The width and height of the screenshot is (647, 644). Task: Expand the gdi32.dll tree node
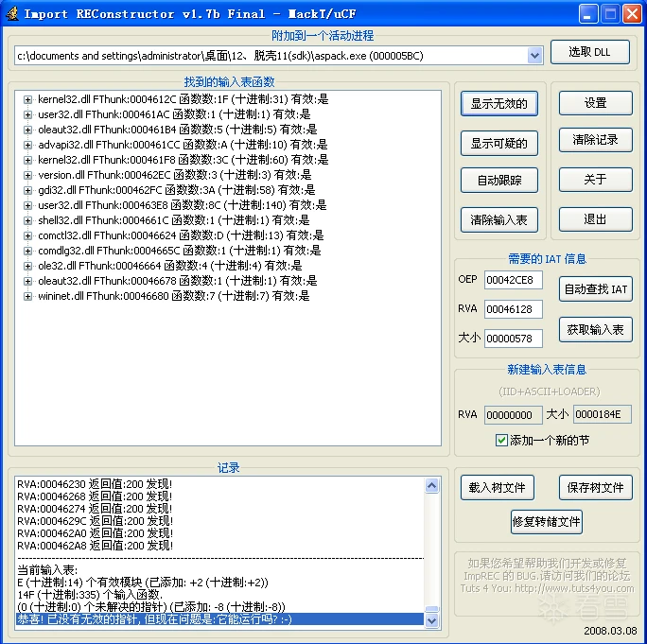(x=28, y=190)
